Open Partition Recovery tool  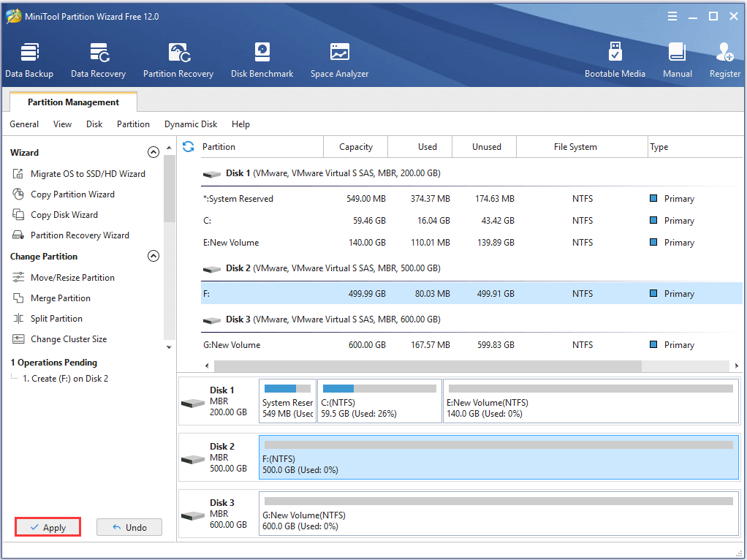[178, 61]
